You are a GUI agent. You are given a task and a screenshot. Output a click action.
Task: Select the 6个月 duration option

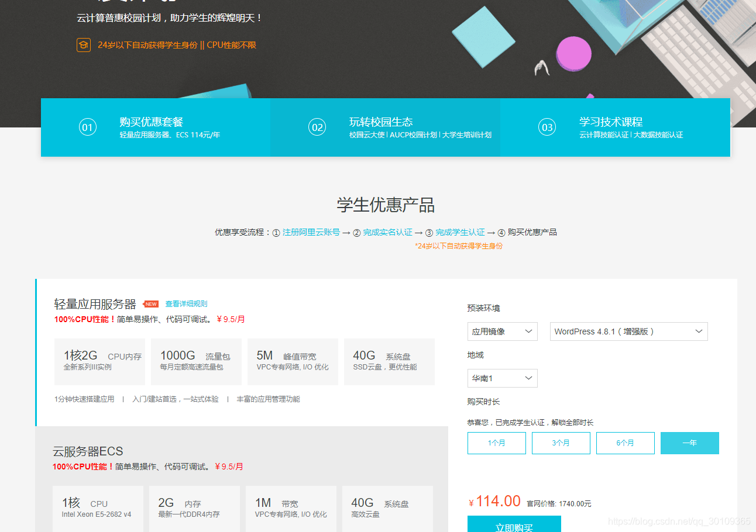pyautogui.click(x=626, y=443)
